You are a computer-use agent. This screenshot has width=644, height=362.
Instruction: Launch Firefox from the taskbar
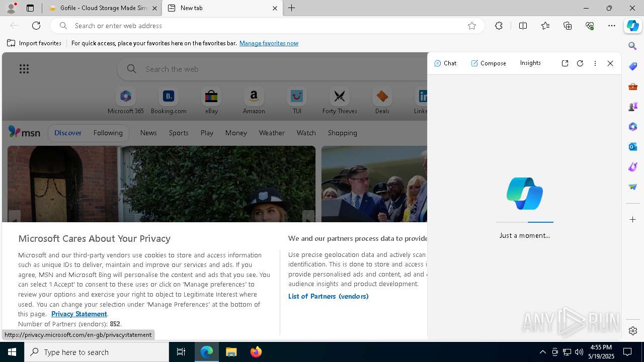tap(256, 352)
